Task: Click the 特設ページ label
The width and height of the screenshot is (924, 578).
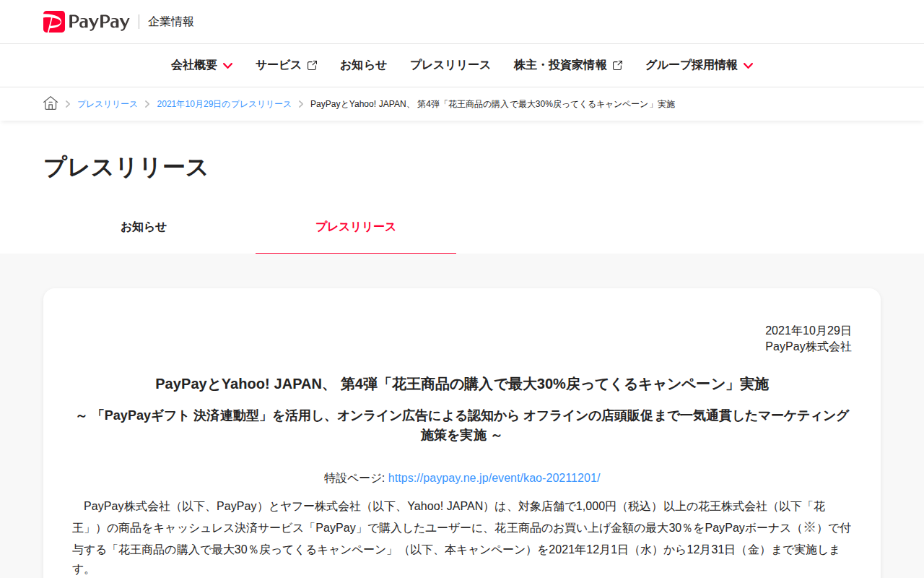Action: (354, 478)
